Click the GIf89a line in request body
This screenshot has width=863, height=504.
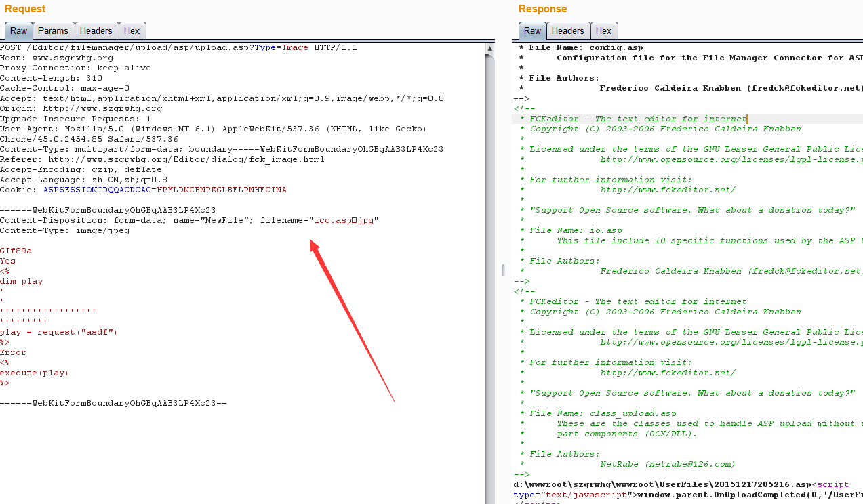coord(16,251)
